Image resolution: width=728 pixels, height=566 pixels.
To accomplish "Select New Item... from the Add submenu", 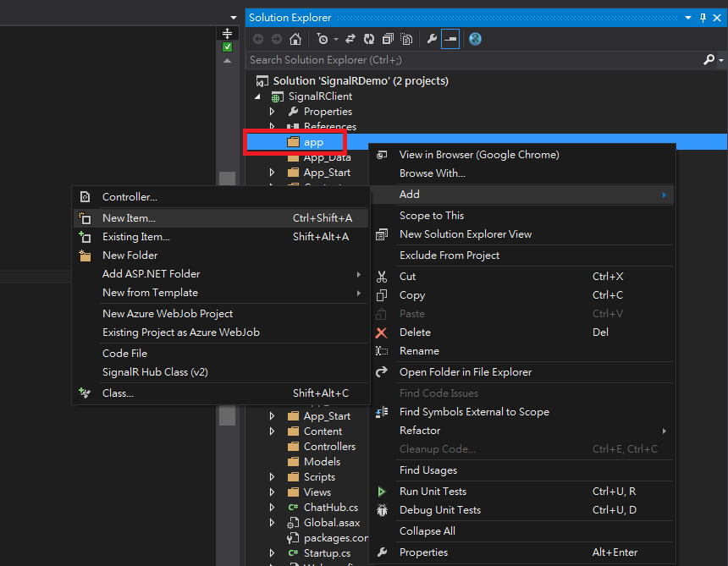I will pos(129,217).
